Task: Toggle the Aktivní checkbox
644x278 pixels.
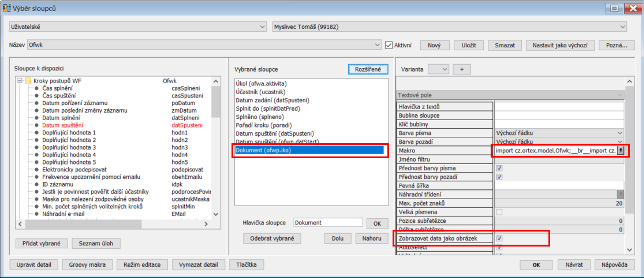Action: pos(389,45)
